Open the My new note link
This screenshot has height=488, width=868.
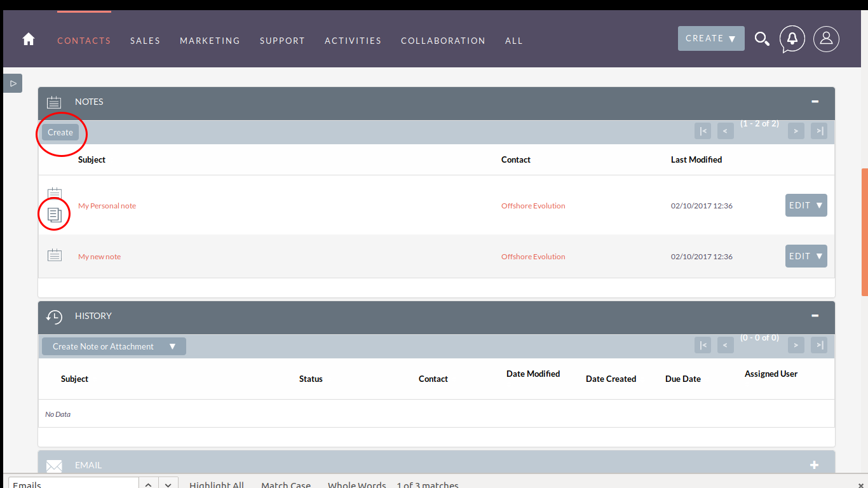pyautogui.click(x=99, y=257)
